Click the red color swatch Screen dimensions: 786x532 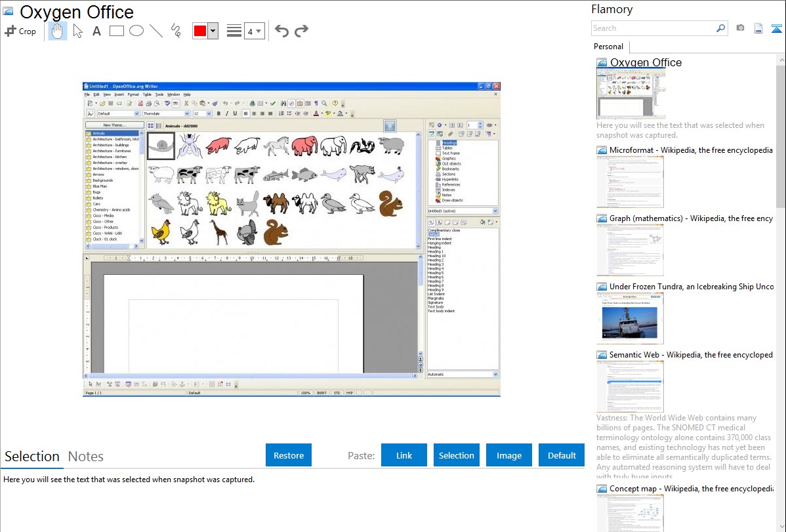coord(200,31)
